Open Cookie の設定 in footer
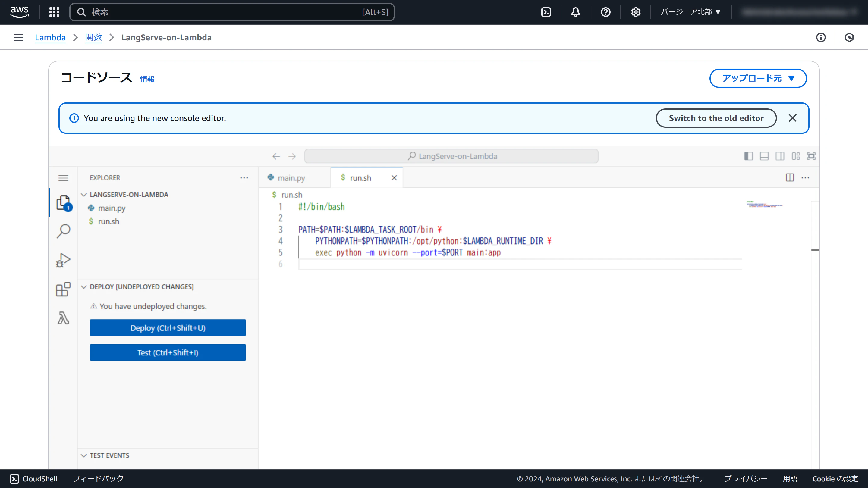 pyautogui.click(x=835, y=479)
